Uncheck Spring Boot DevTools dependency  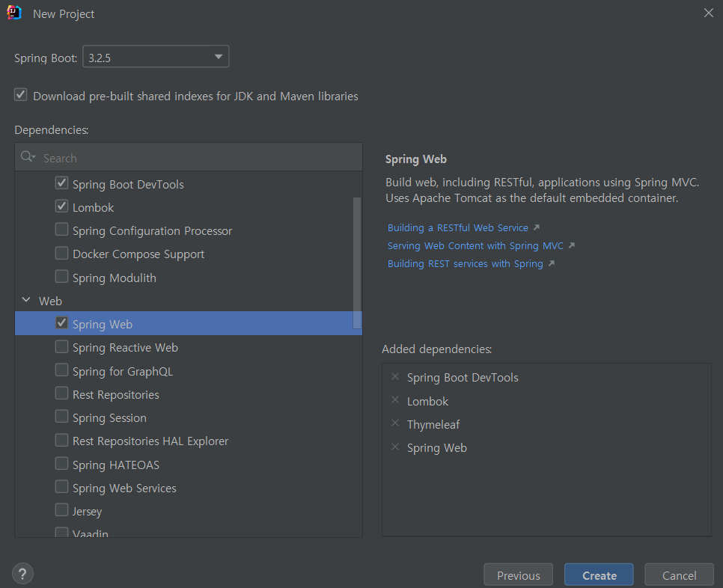pyautogui.click(x=62, y=183)
